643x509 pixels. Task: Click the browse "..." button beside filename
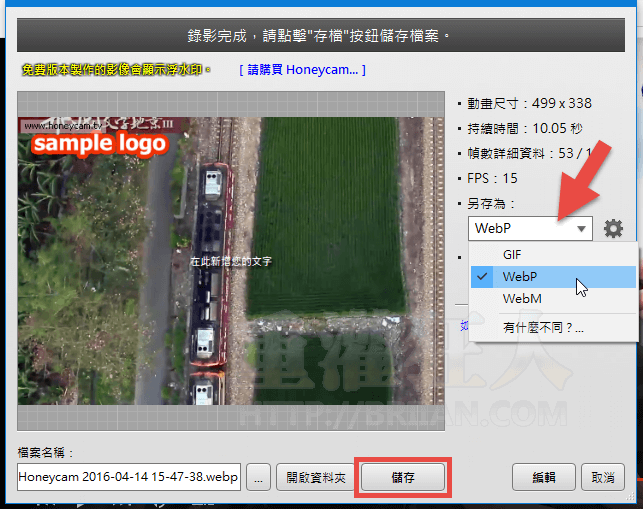(x=259, y=477)
